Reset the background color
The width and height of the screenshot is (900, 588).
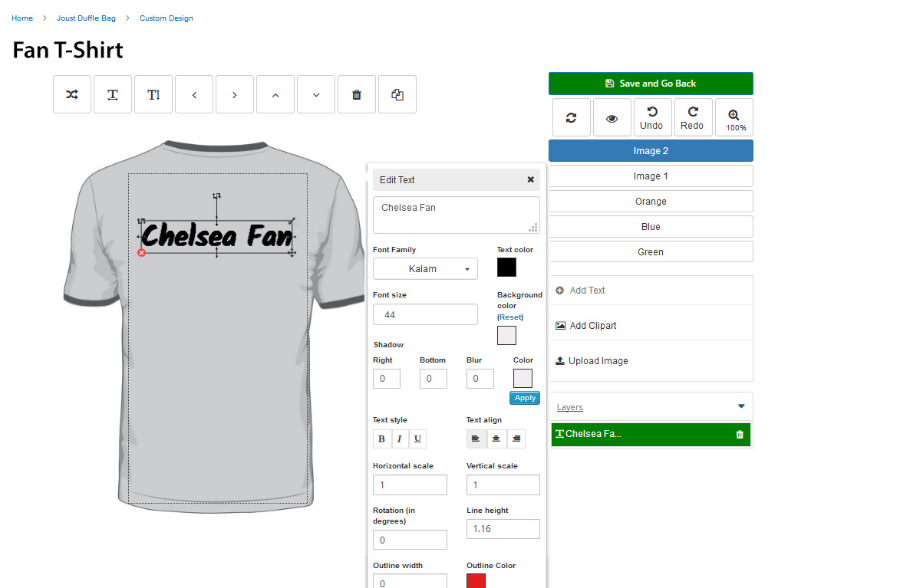(510, 317)
